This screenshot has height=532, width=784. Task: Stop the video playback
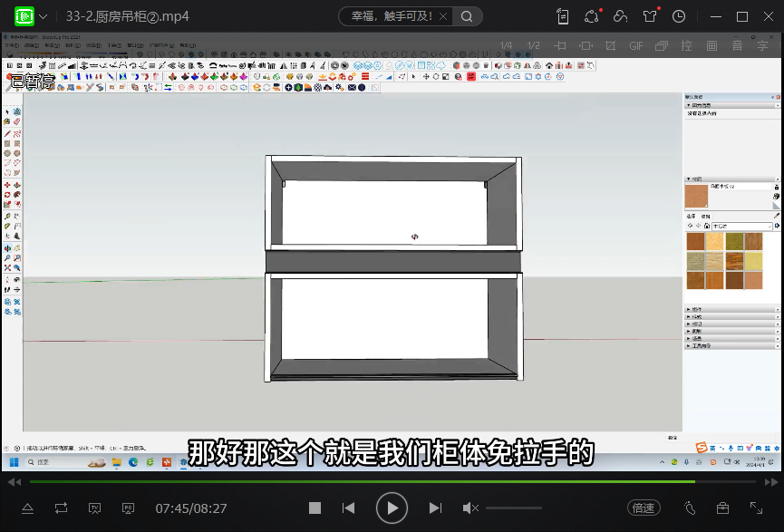pos(315,508)
